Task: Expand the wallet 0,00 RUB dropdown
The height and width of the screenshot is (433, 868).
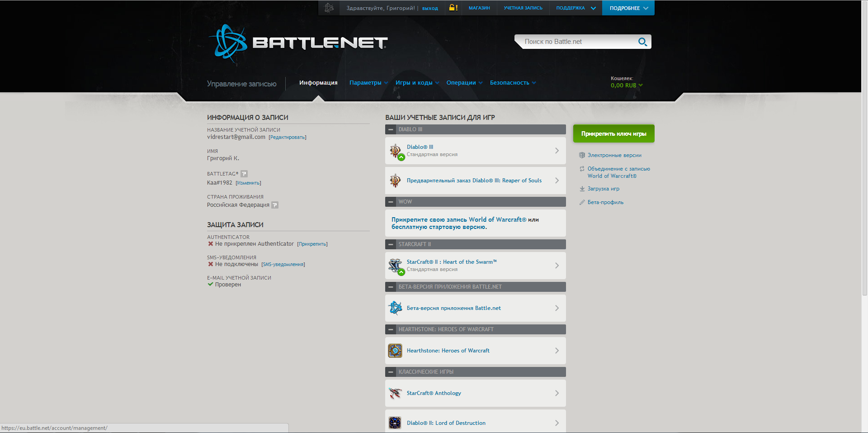Action: (x=627, y=86)
